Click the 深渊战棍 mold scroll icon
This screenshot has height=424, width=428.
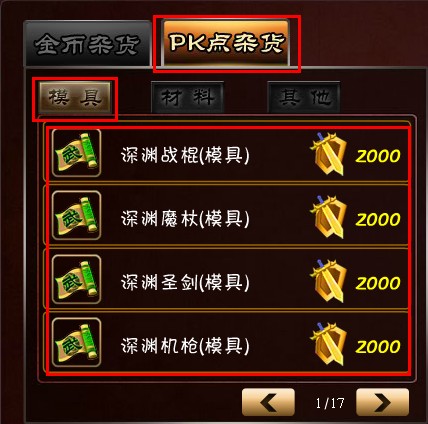click(76, 153)
